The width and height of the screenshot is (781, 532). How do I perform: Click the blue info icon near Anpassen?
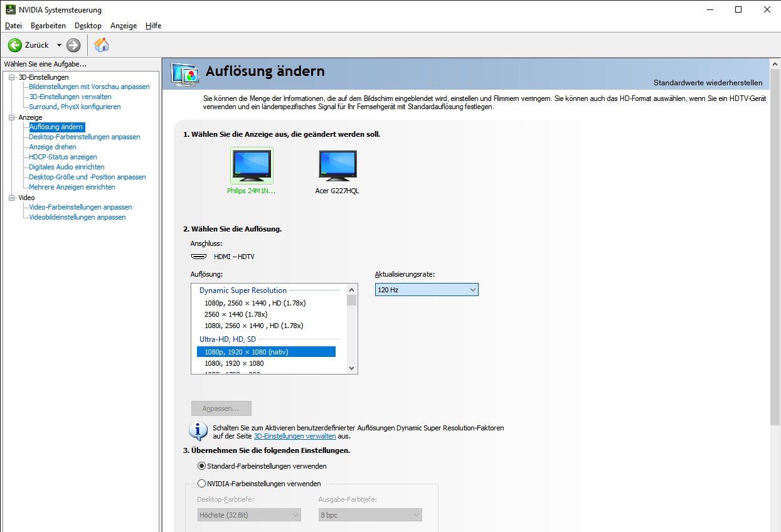[x=198, y=431]
